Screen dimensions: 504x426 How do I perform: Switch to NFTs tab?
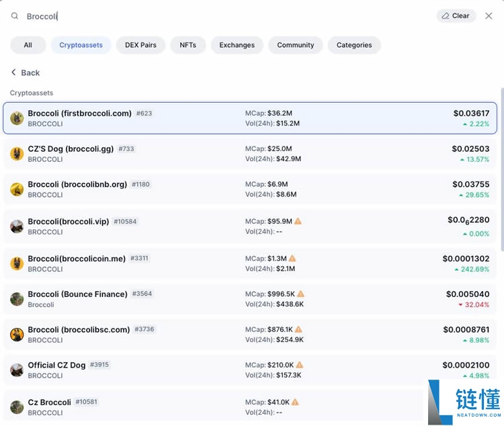tap(188, 45)
